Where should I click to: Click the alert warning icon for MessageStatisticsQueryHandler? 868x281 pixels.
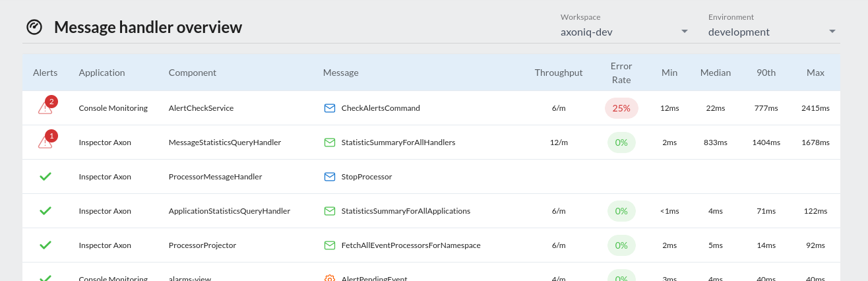click(46, 142)
